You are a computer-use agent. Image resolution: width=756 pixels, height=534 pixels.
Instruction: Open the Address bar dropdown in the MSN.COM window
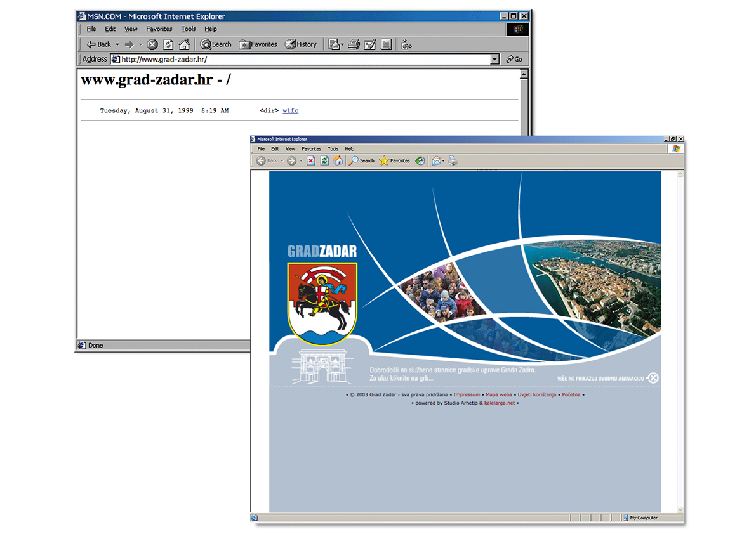(495, 58)
